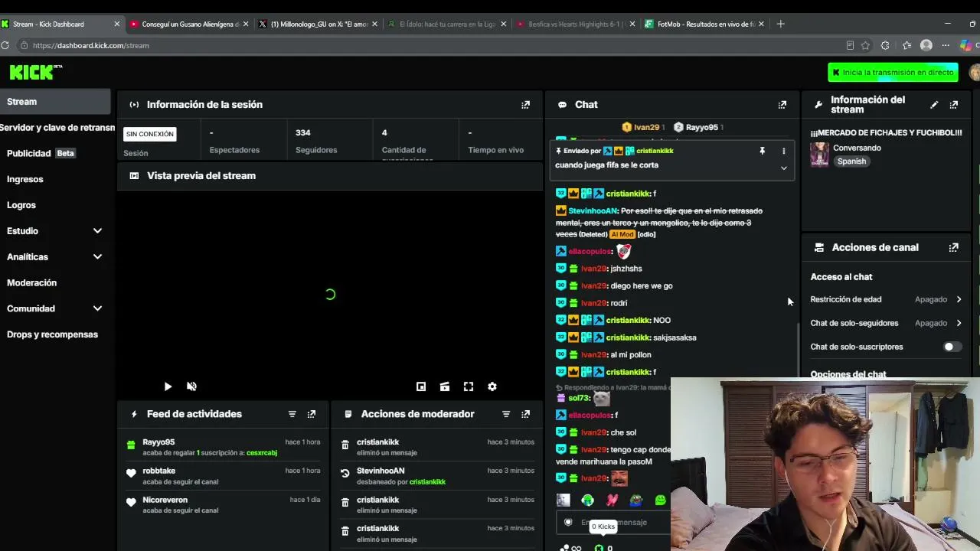Click cristiankikk link in StevinhooAN unban entry
The width and height of the screenshot is (980, 551).
pos(427,482)
